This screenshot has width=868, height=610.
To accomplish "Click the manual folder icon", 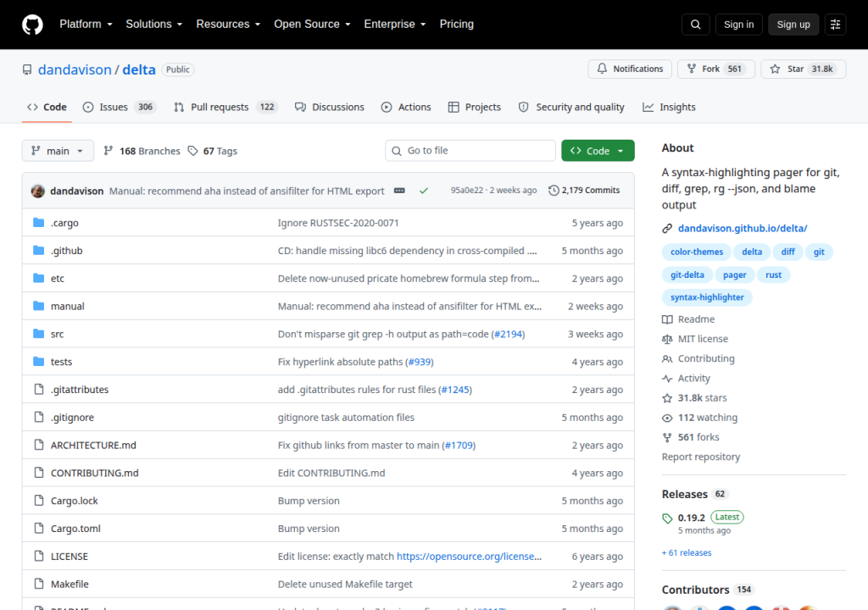I will (x=38, y=306).
